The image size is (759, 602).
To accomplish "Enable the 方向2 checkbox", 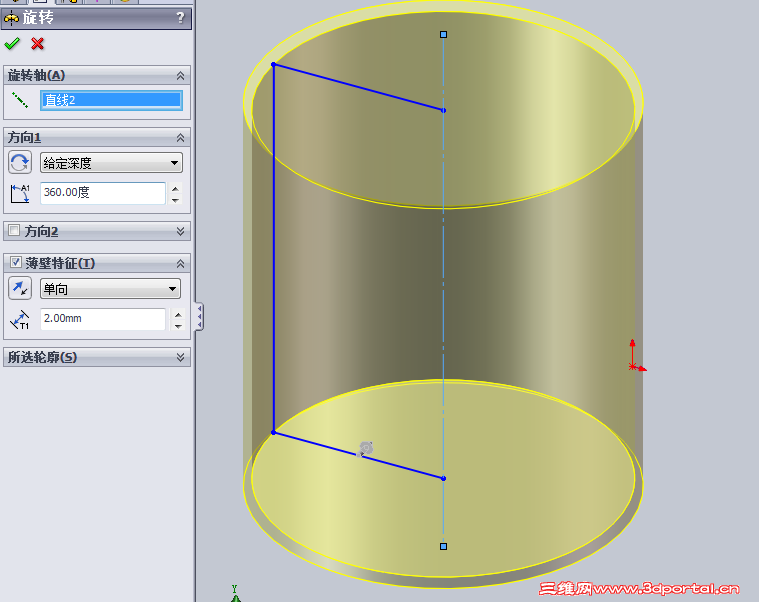I will (x=14, y=230).
